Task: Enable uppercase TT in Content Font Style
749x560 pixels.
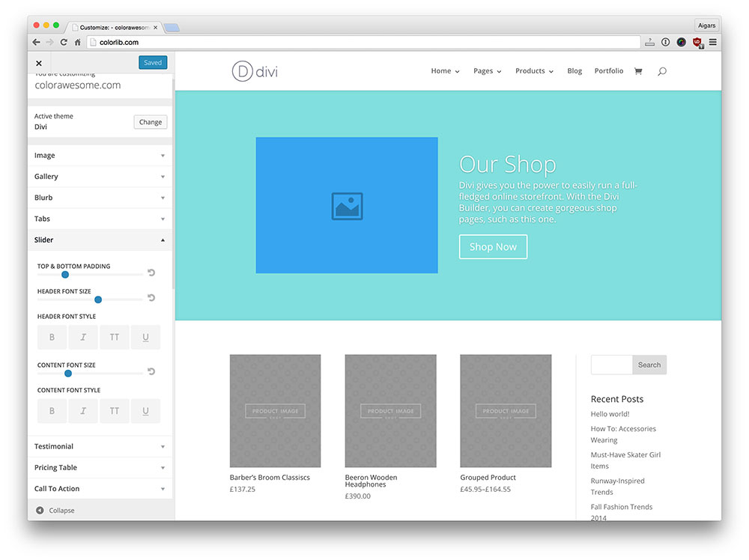Action: 114,410
